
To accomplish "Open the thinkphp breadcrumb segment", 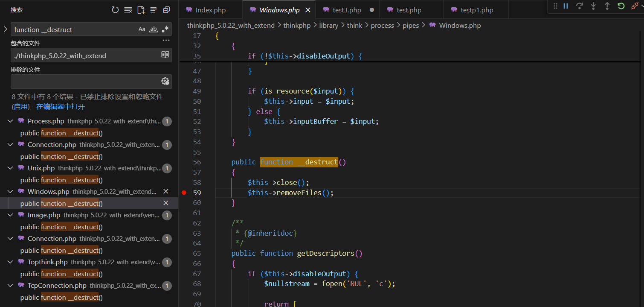I will (297, 25).
